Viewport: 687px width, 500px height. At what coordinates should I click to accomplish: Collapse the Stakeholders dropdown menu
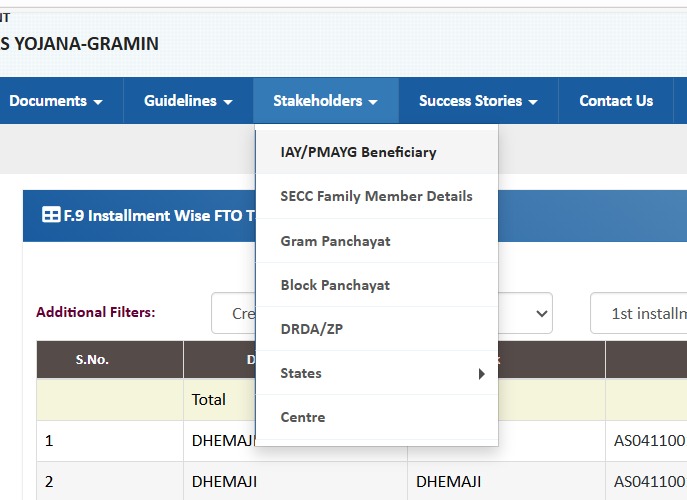(325, 101)
